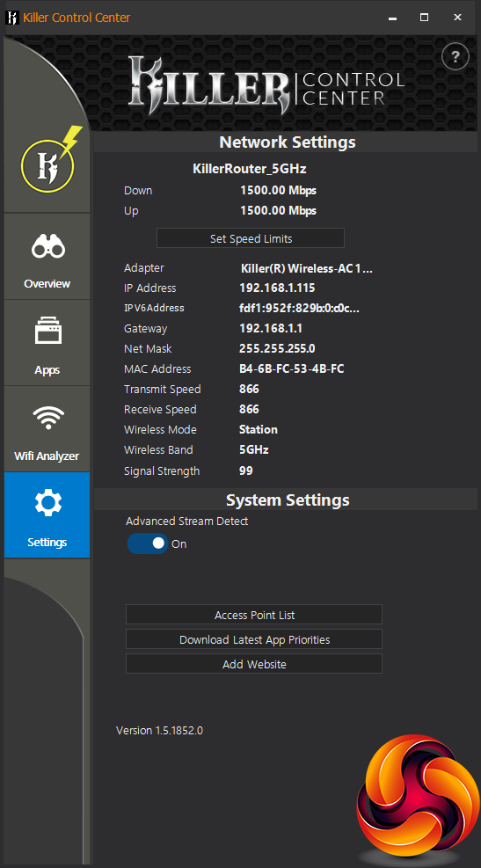Image resolution: width=481 pixels, height=868 pixels.
Task: Click the Adapter name Killer(R) Wireless-AC
Action: point(307,269)
